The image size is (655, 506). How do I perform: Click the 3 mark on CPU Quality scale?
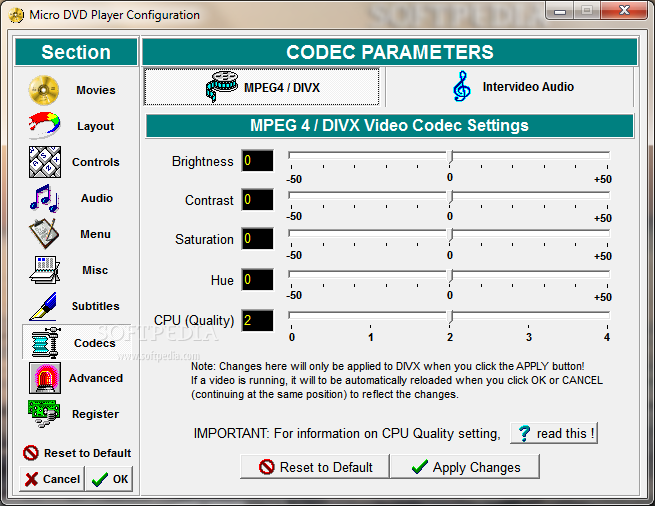(x=528, y=337)
